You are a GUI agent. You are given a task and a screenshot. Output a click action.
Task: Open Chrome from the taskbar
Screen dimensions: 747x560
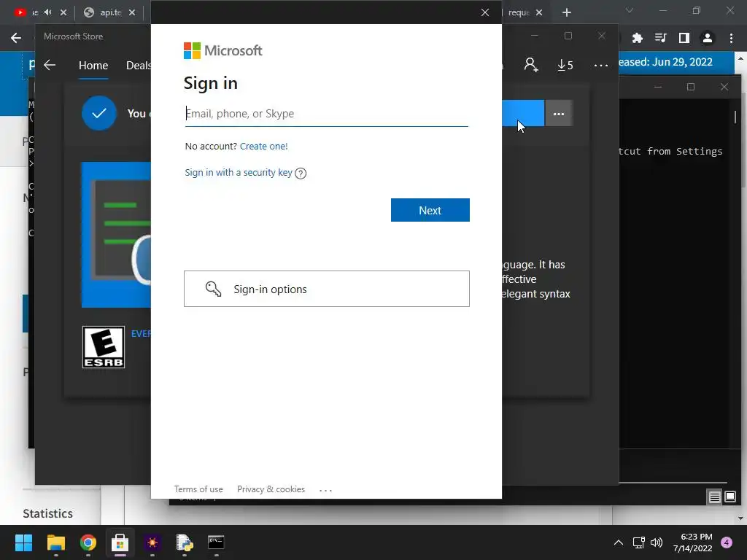point(88,542)
